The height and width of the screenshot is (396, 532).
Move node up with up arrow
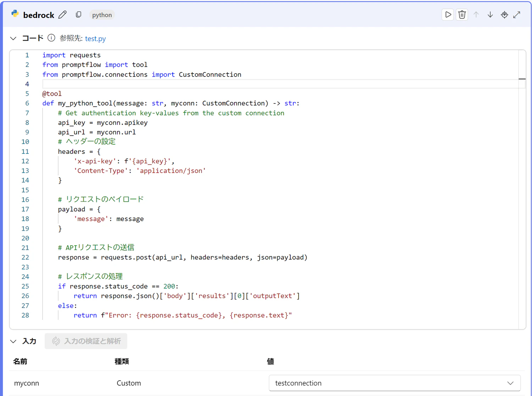click(476, 15)
